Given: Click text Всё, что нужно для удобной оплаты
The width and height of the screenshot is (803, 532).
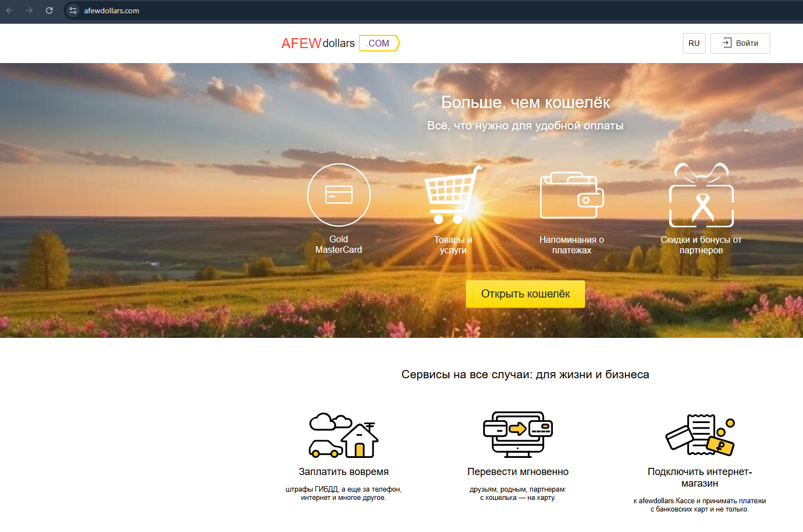Looking at the screenshot, I should pos(525,126).
